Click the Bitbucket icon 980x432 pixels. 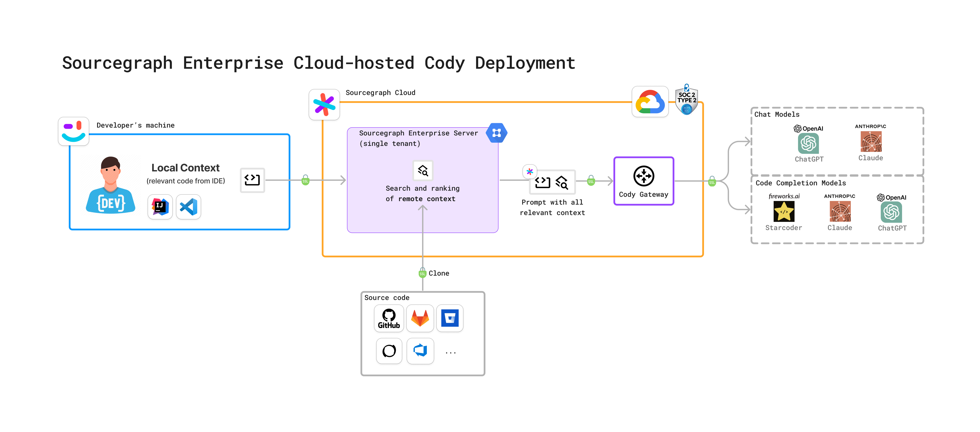(x=450, y=318)
